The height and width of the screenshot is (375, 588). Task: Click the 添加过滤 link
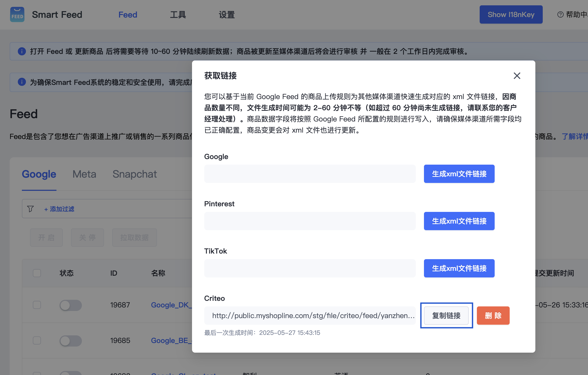tap(59, 209)
